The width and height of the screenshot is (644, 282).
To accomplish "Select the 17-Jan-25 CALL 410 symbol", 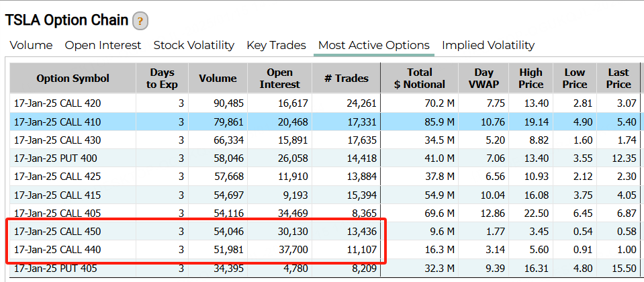I will tap(58, 122).
